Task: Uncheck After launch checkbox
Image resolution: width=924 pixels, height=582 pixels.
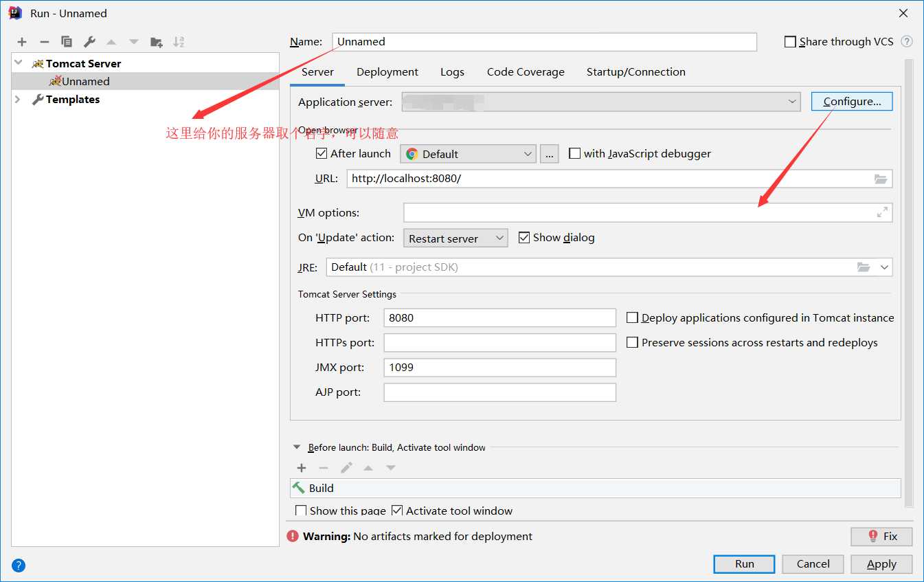Action: point(322,154)
